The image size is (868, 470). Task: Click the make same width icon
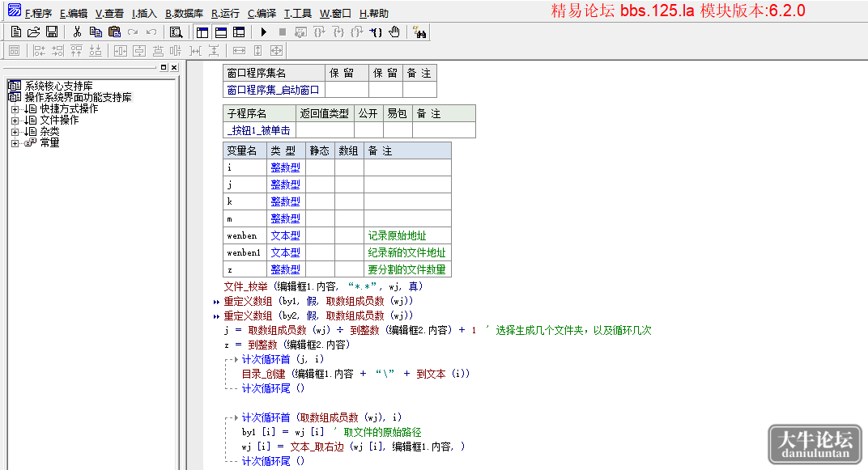click(x=239, y=51)
